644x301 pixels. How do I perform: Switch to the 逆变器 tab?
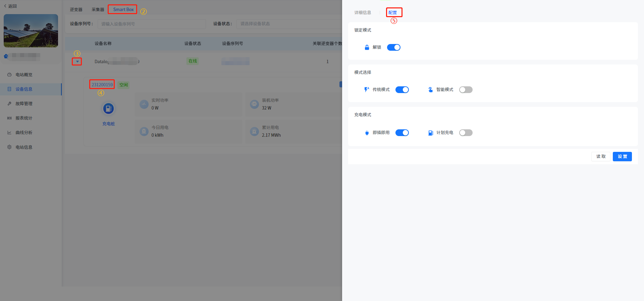click(76, 9)
